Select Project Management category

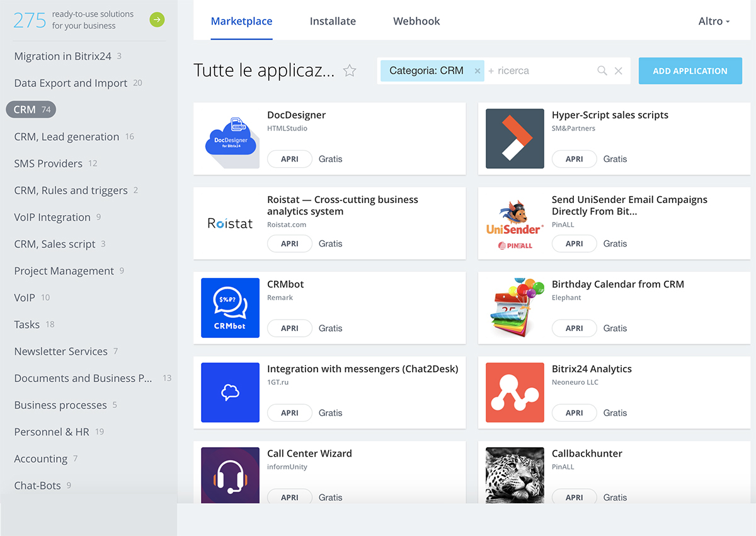coord(69,271)
